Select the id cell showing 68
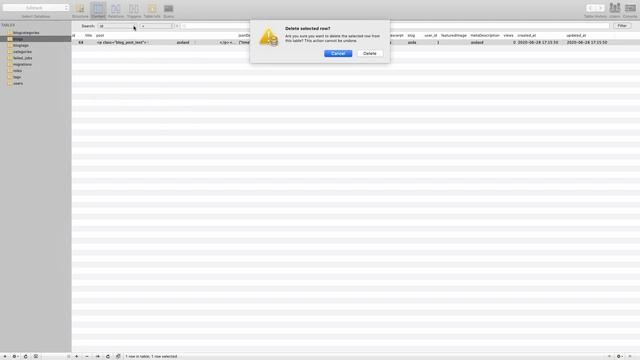The image size is (640, 360). (x=81, y=42)
